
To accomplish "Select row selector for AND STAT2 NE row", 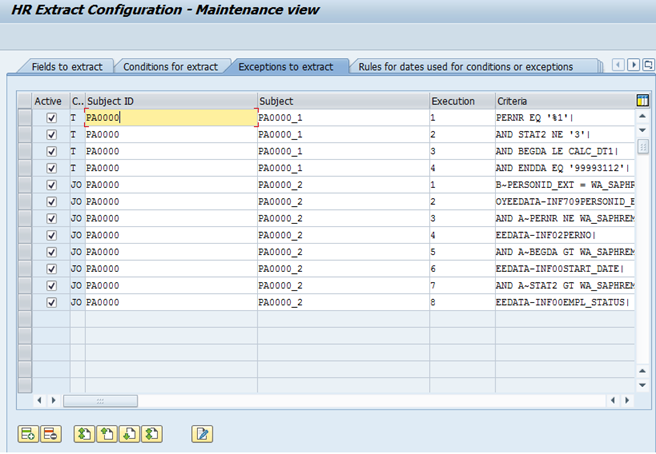I will (25, 134).
